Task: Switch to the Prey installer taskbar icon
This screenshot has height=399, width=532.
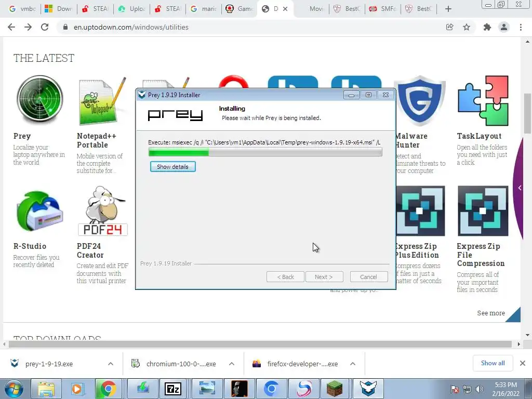Action: 368,389
